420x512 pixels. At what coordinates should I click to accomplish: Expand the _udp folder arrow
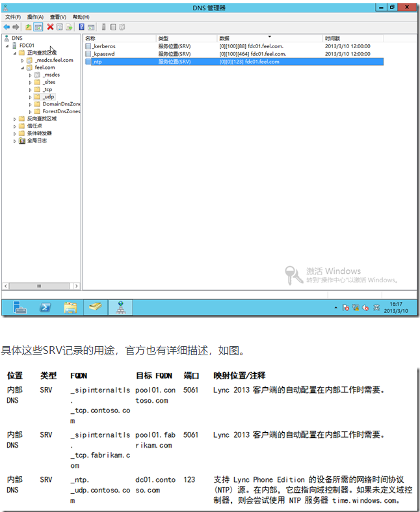tap(31, 97)
